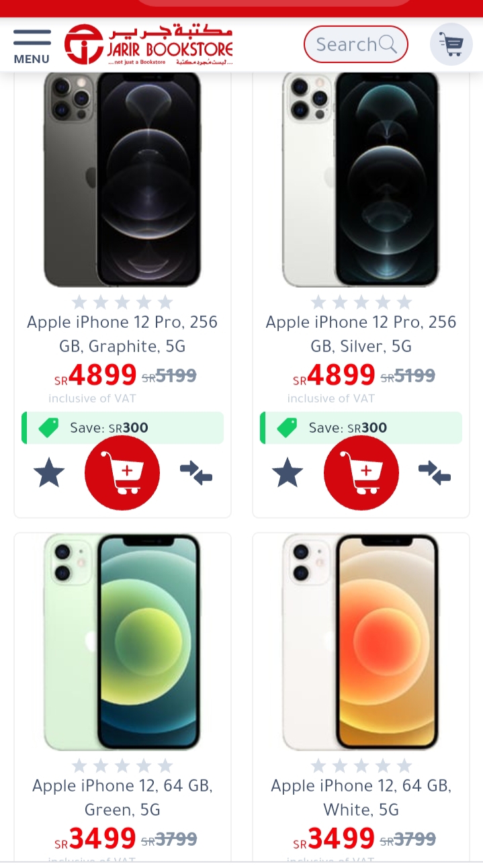This screenshot has height=868, width=483.
Task: Favorite the Silver iPhone 12 Pro with star
Action: (288, 473)
